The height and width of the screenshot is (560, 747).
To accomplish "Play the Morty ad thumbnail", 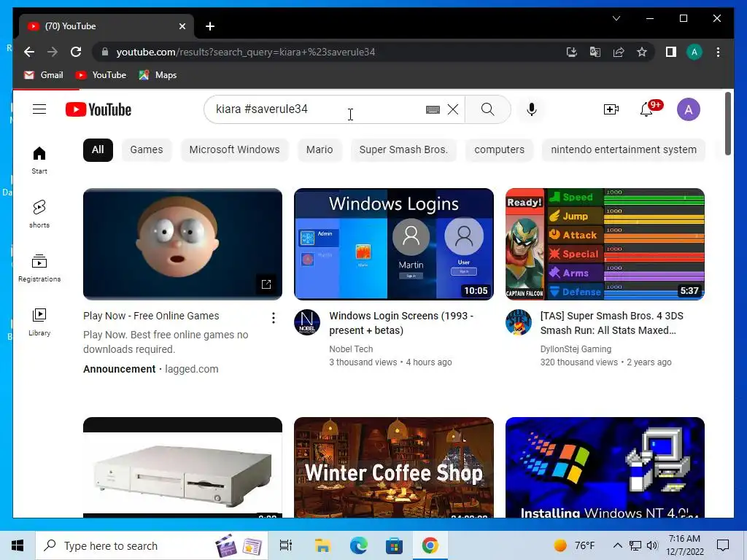I will (x=182, y=244).
